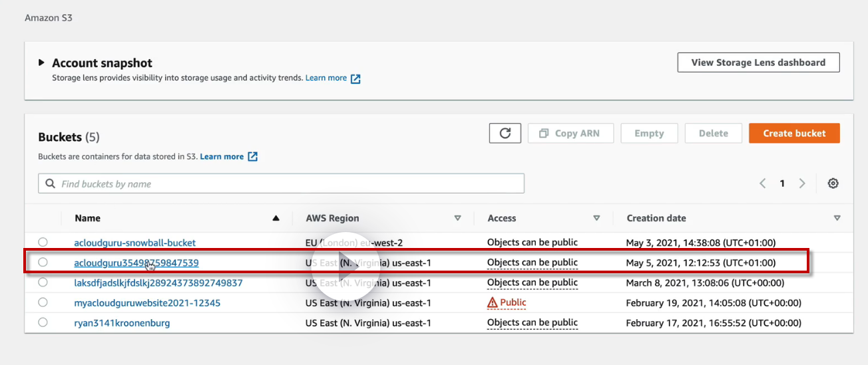Click the play button overlay
Screen dimensions: 868x365
click(x=345, y=264)
